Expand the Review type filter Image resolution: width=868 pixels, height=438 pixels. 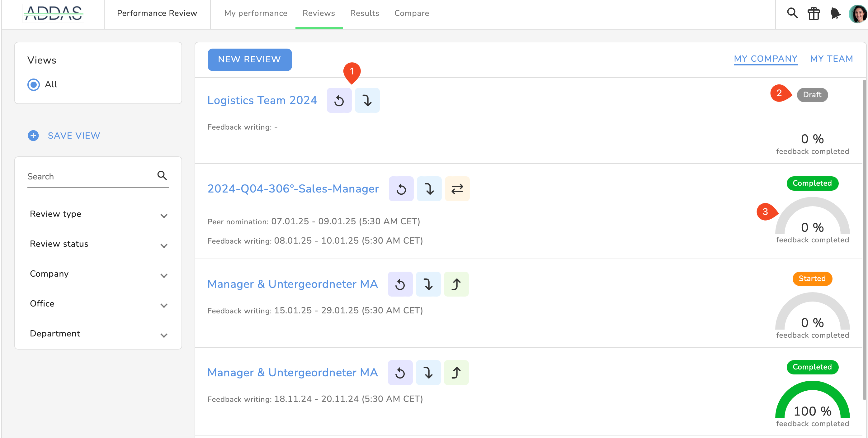pyautogui.click(x=164, y=216)
